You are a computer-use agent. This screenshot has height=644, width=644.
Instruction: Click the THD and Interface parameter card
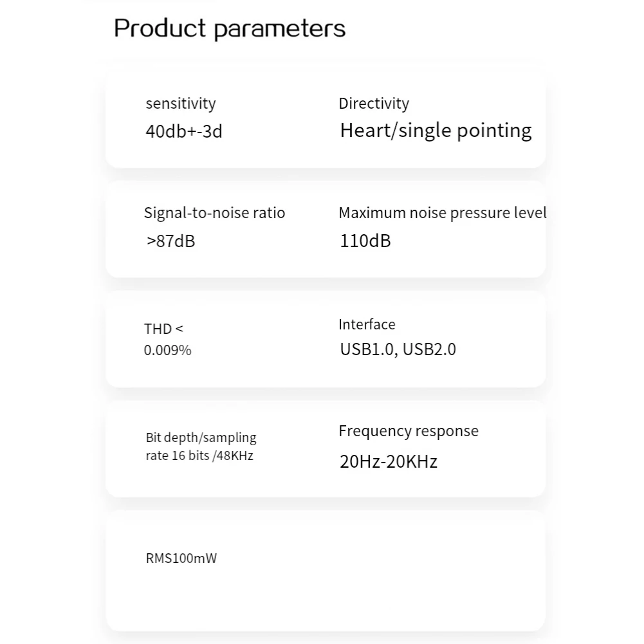click(x=326, y=339)
